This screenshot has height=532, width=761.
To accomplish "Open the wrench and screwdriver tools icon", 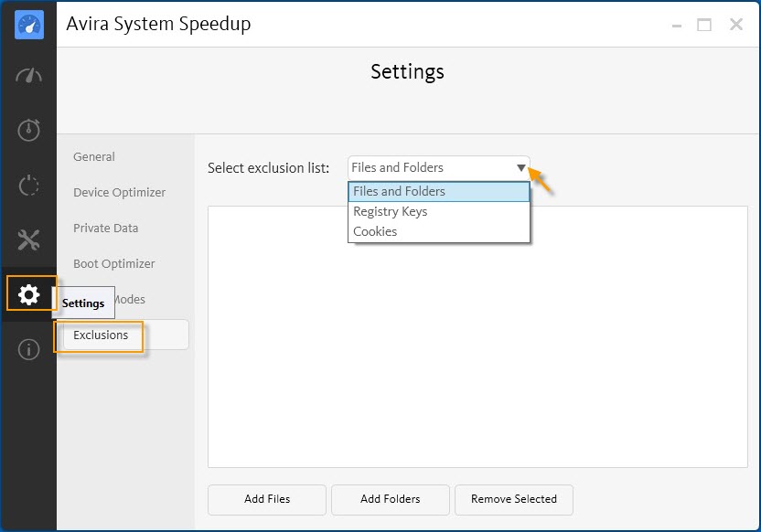I will (28, 239).
